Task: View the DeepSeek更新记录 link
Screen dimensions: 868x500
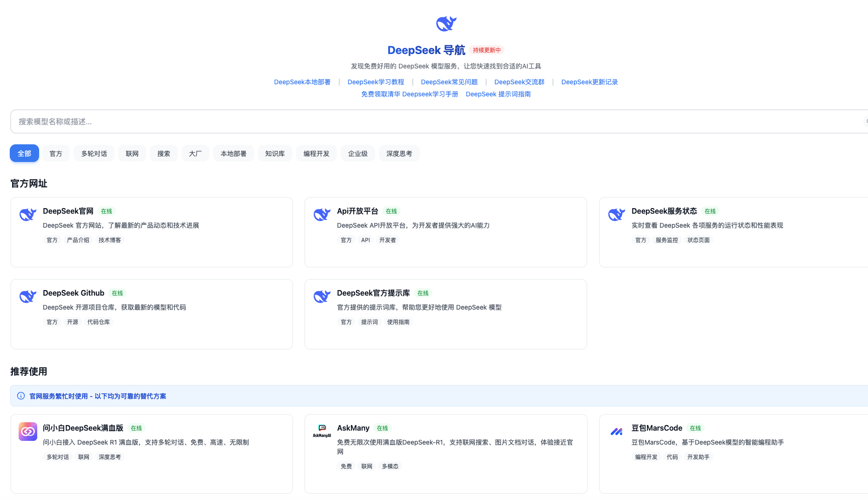Action: [590, 82]
